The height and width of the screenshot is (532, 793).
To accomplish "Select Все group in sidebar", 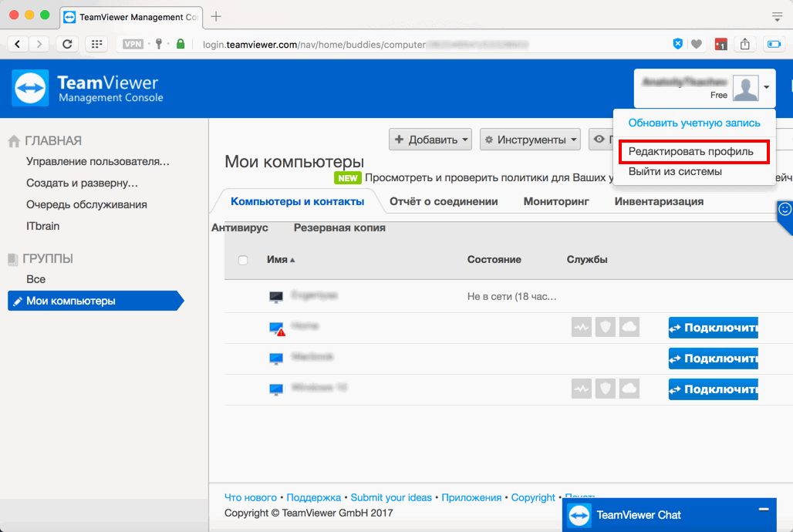I will (36, 279).
